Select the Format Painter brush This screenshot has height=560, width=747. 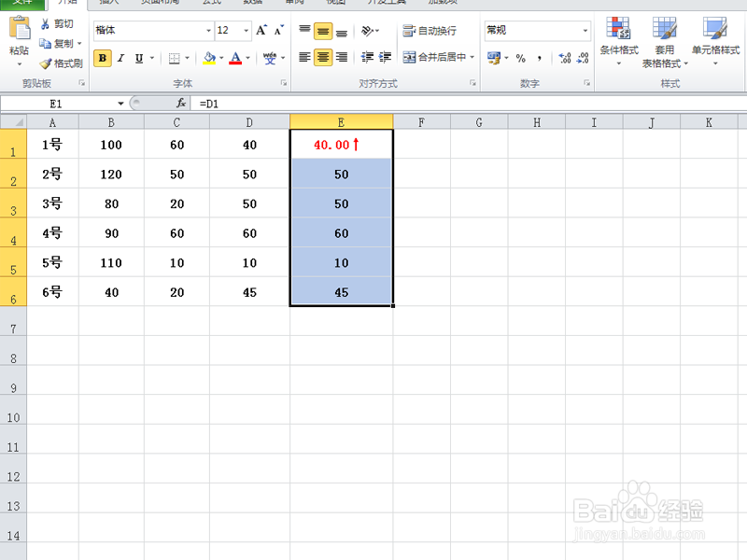click(x=61, y=63)
